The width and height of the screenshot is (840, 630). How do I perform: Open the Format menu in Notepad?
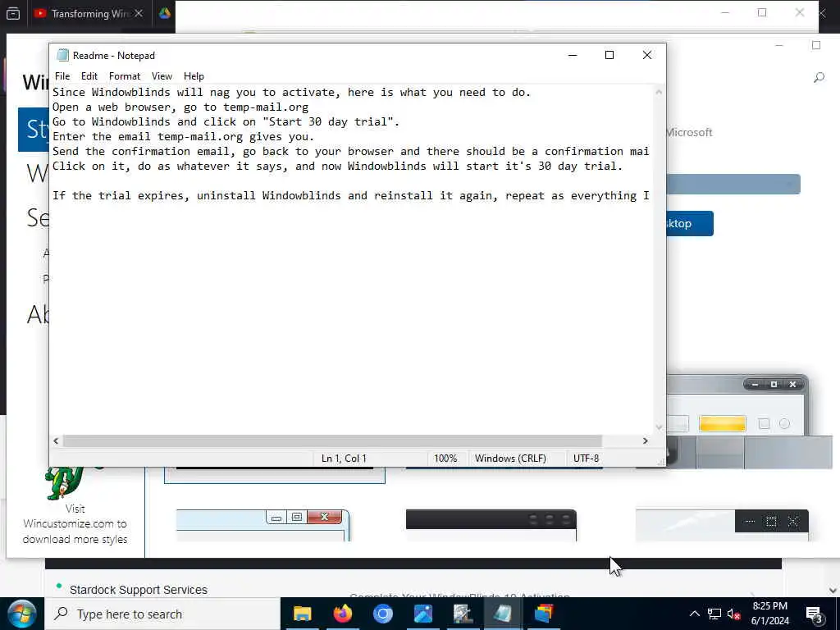click(x=125, y=76)
